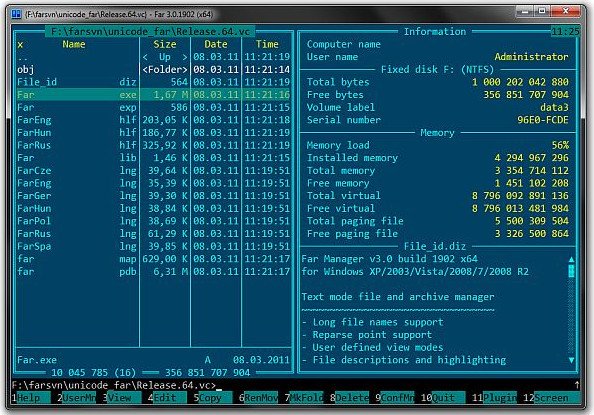Image resolution: width=594 pixels, height=415 pixels.
Task: Click the x sort-mode marker in header
Action: click(x=20, y=45)
